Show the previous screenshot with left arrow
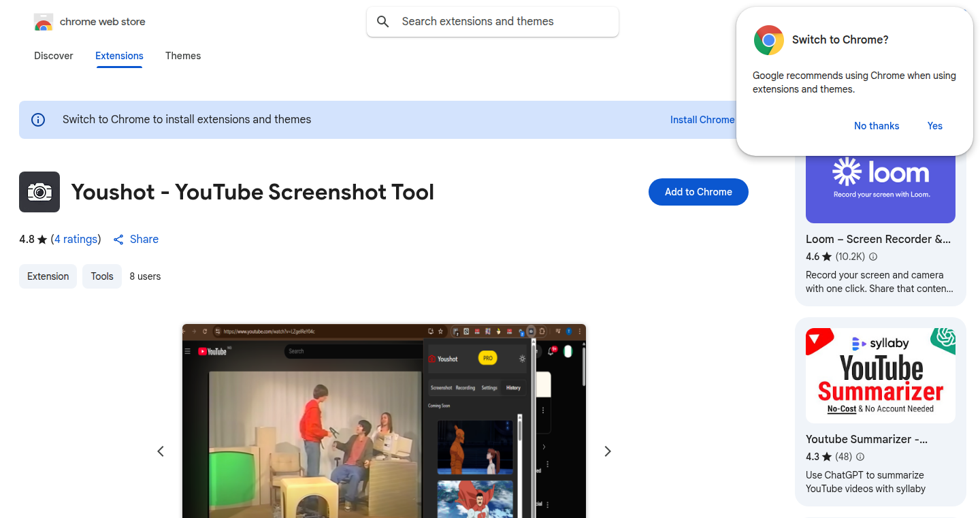The width and height of the screenshot is (980, 518). pyautogui.click(x=161, y=451)
